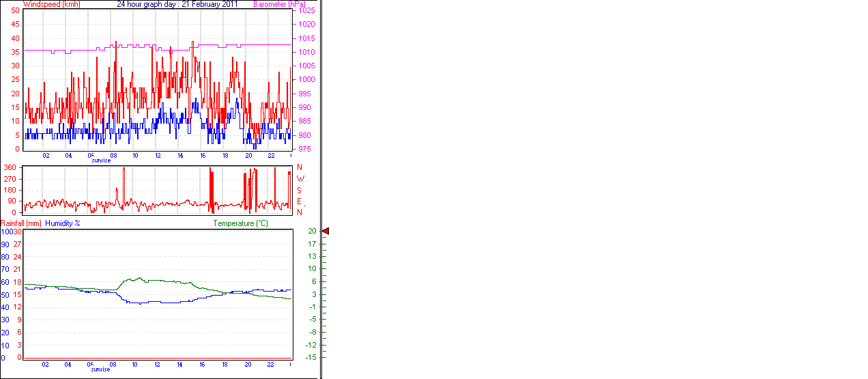This screenshot has height=379, width=868.
Task: Click 50 on the windspeed axis
Action: [x=15, y=11]
